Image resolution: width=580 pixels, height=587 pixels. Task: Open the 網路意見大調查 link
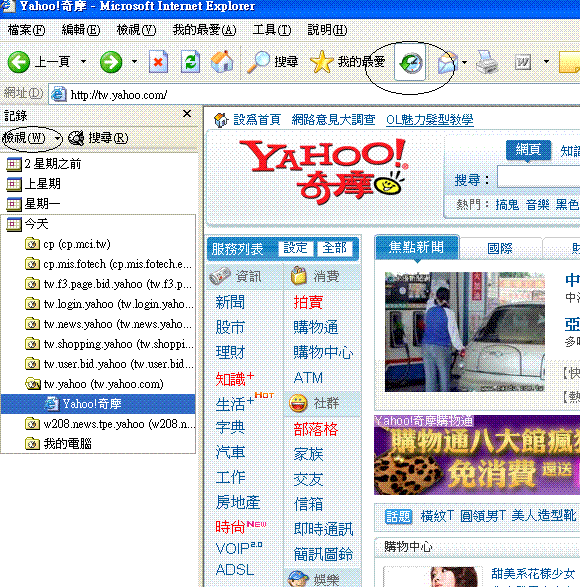coord(333,120)
